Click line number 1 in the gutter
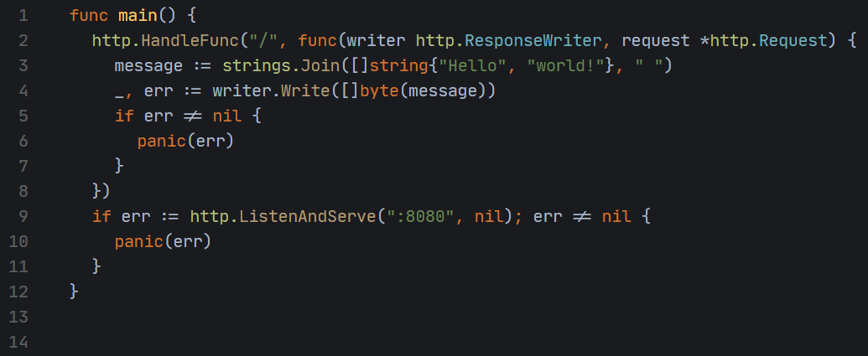868x356 pixels. click(x=23, y=15)
